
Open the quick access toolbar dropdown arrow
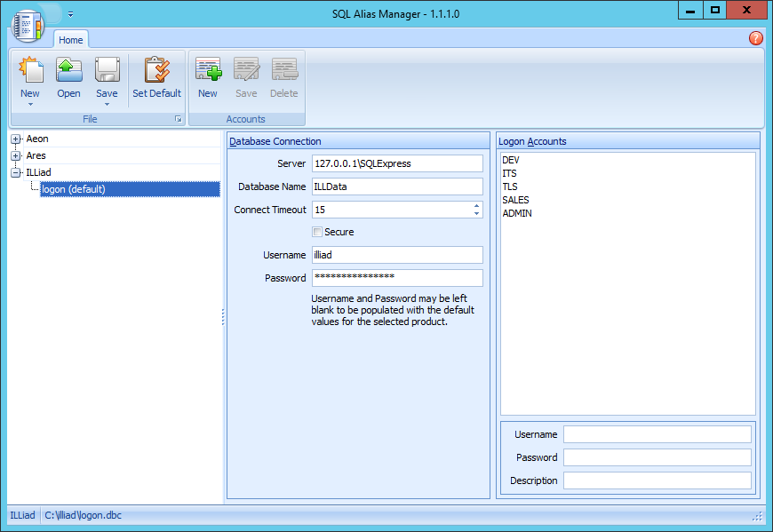70,14
